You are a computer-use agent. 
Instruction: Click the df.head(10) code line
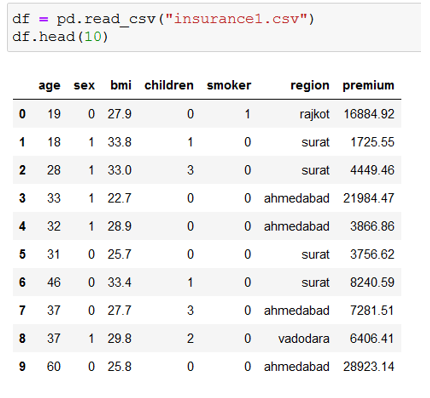coord(60,37)
